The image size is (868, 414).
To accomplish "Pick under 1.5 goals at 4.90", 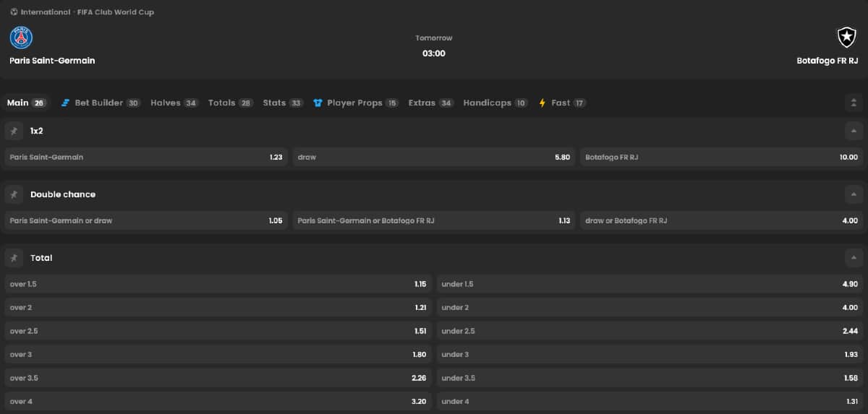I will pos(650,284).
